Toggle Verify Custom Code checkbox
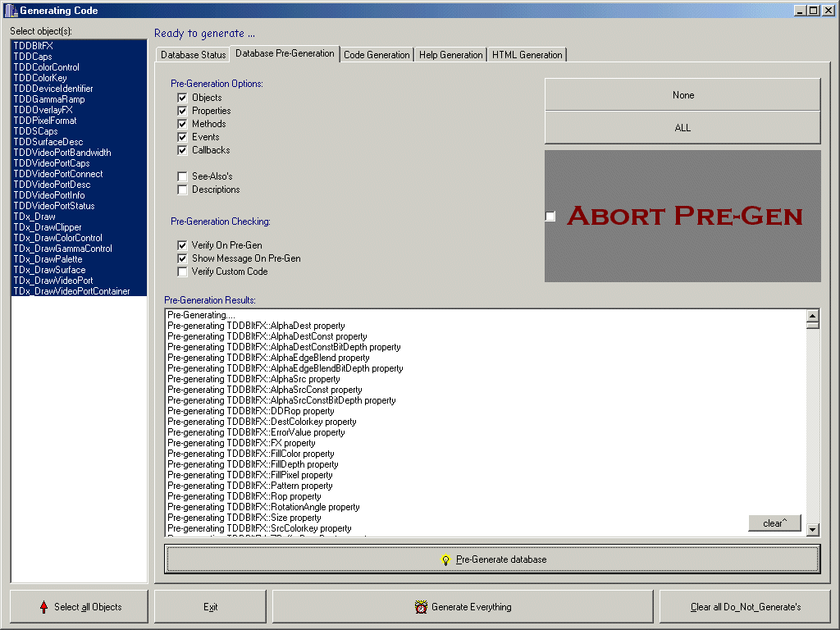This screenshot has width=840, height=630. point(182,272)
